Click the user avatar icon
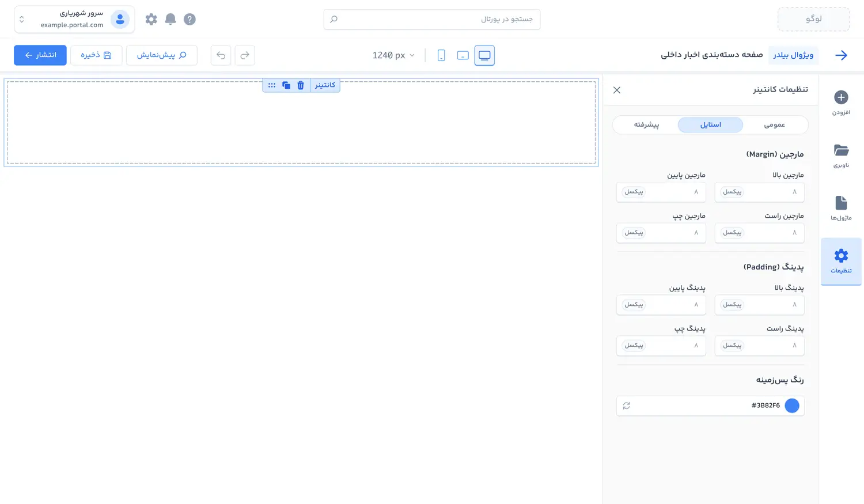This screenshot has height=504, width=864. pyautogui.click(x=120, y=19)
